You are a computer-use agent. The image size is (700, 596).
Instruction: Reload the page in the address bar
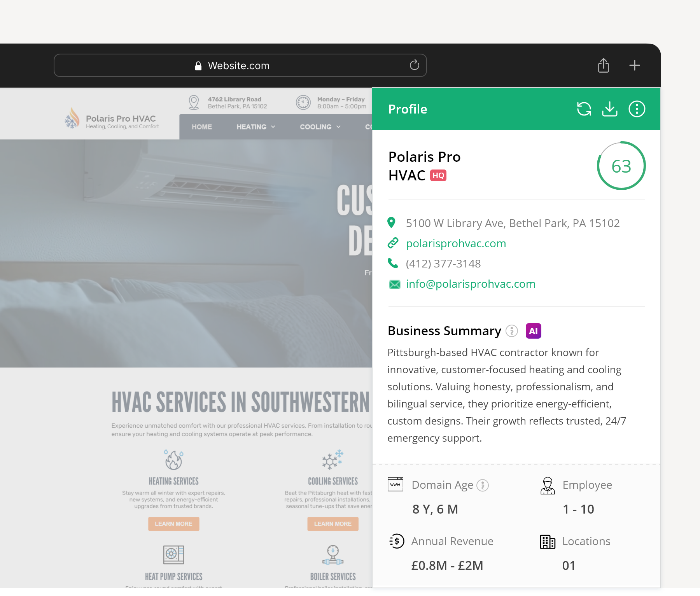[x=414, y=65]
